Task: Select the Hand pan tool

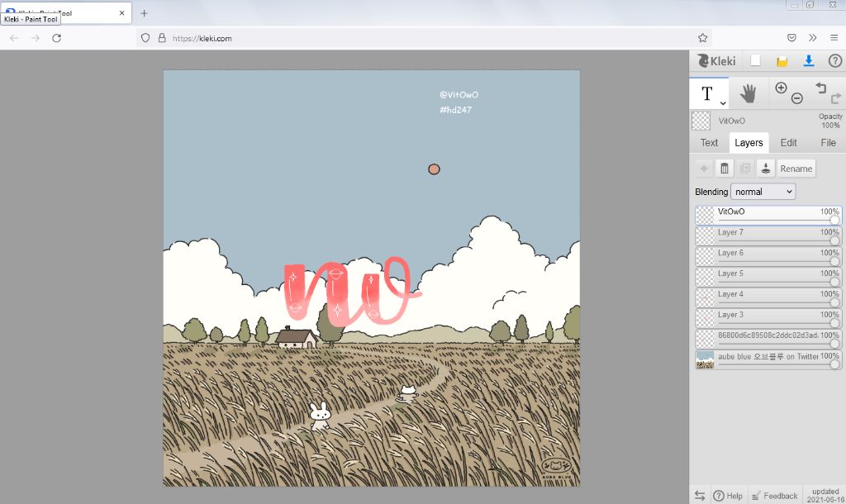Action: pyautogui.click(x=748, y=93)
